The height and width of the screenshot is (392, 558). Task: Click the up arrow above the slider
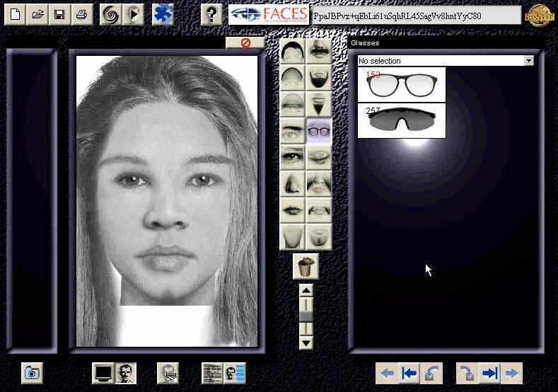[x=306, y=290]
